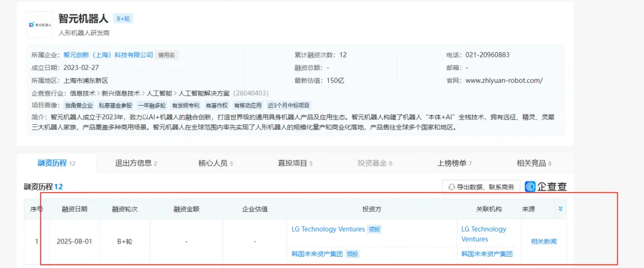Go to the 上榜榜单 tab
The height and width of the screenshot is (268, 644).
pos(454,164)
